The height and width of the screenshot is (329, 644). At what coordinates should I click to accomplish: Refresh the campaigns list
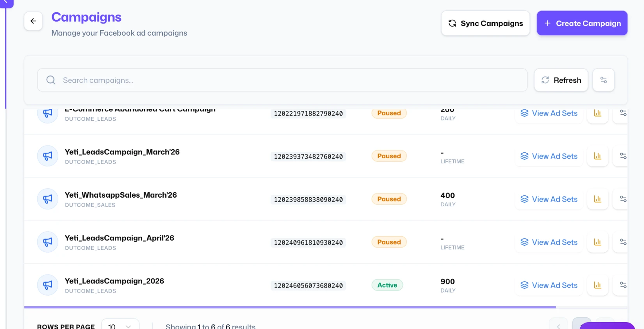(561, 80)
